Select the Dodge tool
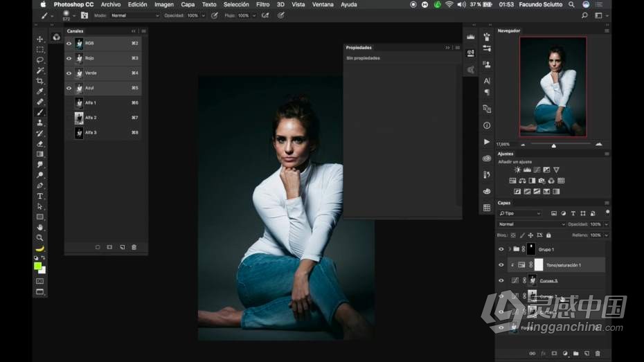The image size is (644, 362). 40,175
